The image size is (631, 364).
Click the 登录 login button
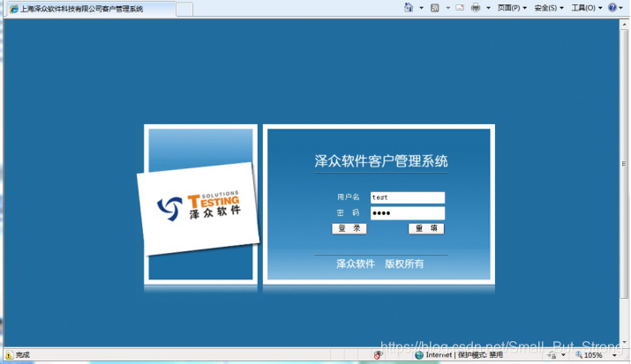[349, 228]
